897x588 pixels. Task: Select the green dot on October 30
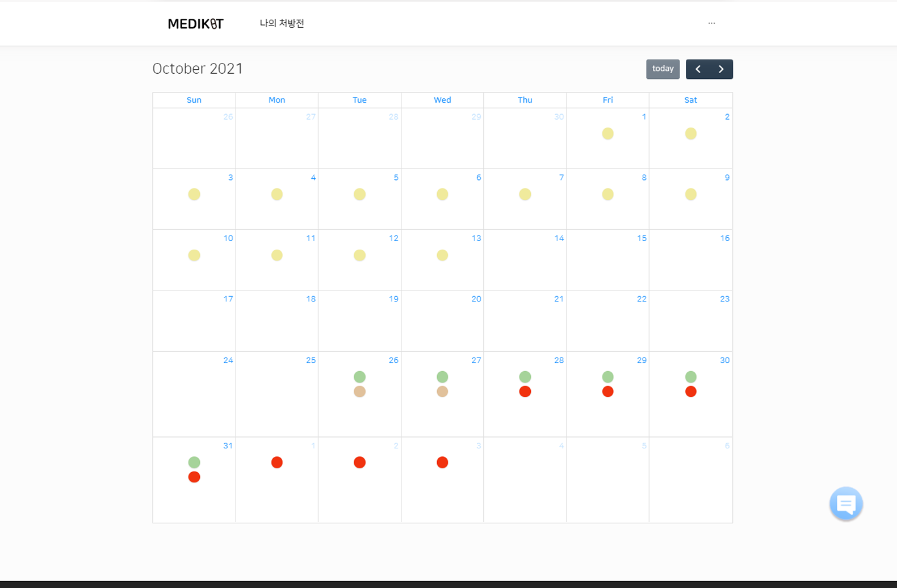(x=690, y=377)
